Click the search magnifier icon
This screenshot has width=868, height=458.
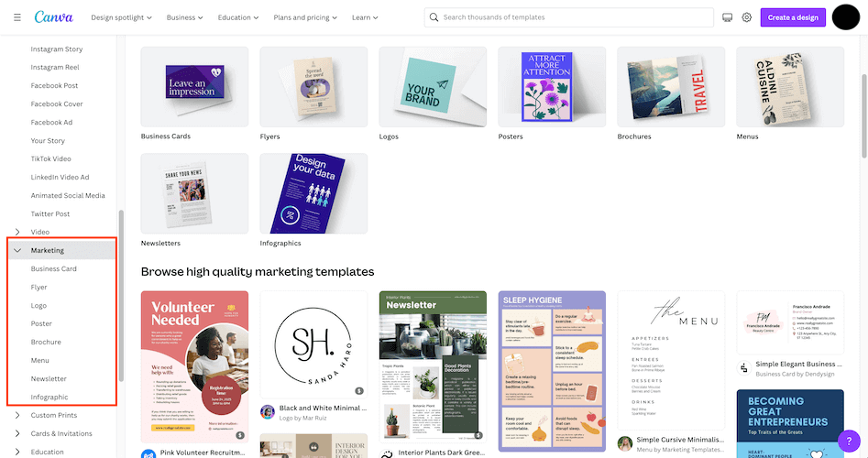[434, 17]
